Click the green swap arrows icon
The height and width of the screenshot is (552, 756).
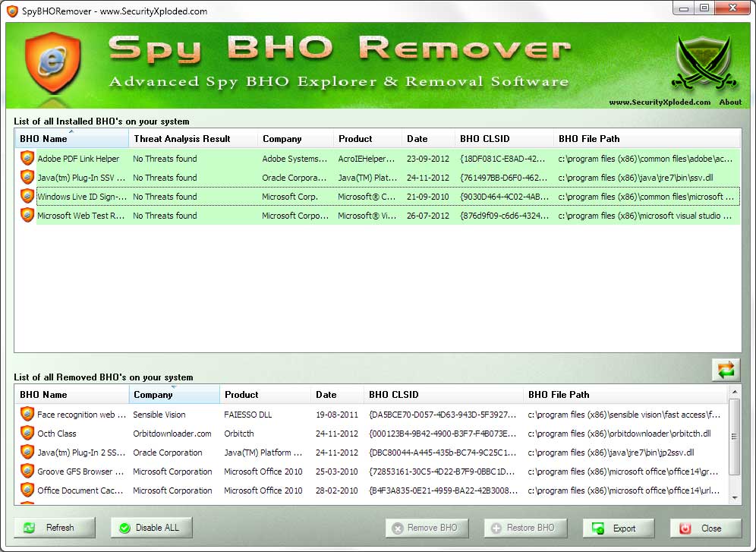tap(726, 370)
